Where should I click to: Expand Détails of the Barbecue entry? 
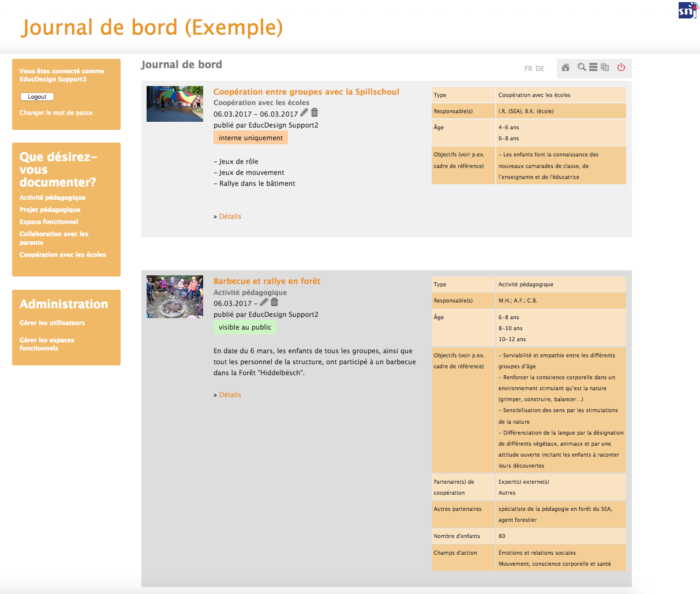click(x=230, y=395)
